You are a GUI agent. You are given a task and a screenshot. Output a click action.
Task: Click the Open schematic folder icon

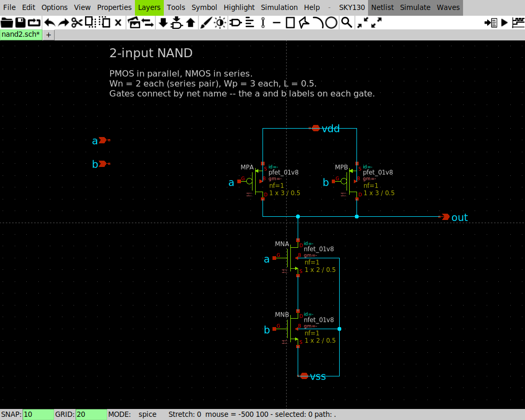click(x=7, y=23)
